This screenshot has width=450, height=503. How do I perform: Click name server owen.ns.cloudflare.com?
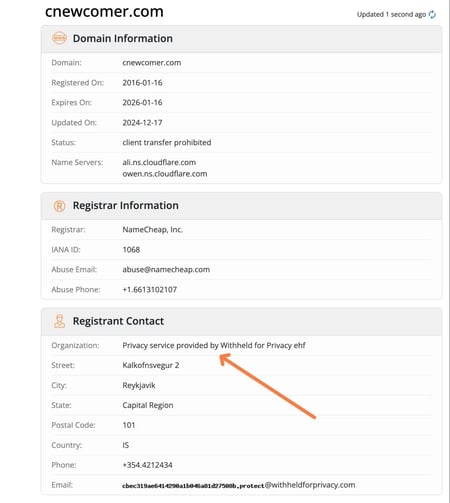[x=165, y=174]
